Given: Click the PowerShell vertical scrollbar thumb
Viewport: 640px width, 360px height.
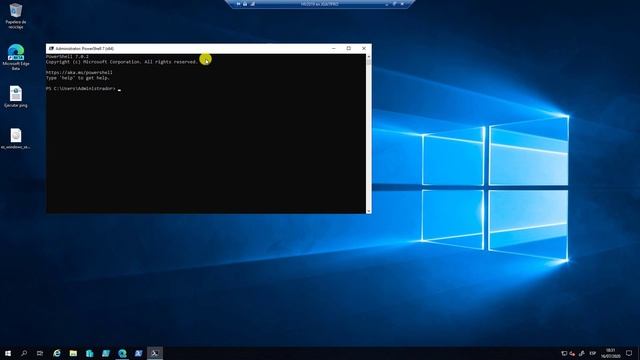Looking at the screenshot, I should [369, 62].
